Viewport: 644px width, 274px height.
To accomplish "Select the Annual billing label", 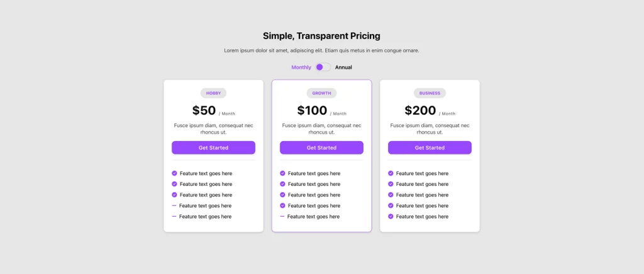I will (343, 67).
